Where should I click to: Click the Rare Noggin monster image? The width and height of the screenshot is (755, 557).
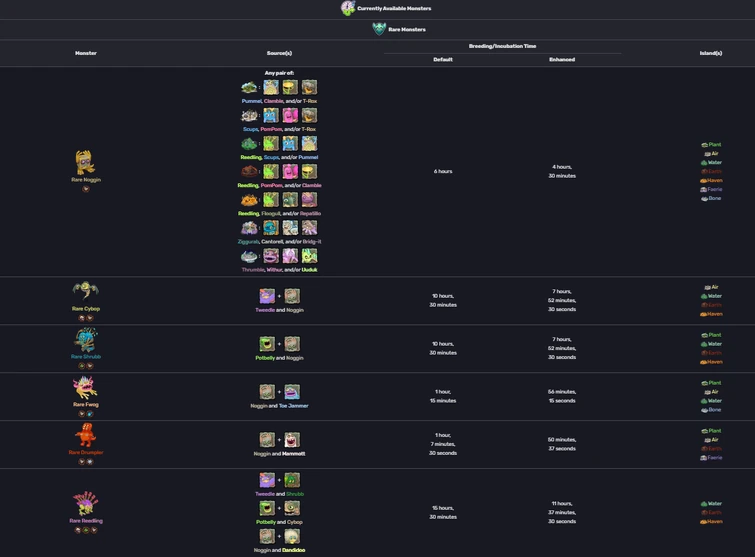click(85, 162)
